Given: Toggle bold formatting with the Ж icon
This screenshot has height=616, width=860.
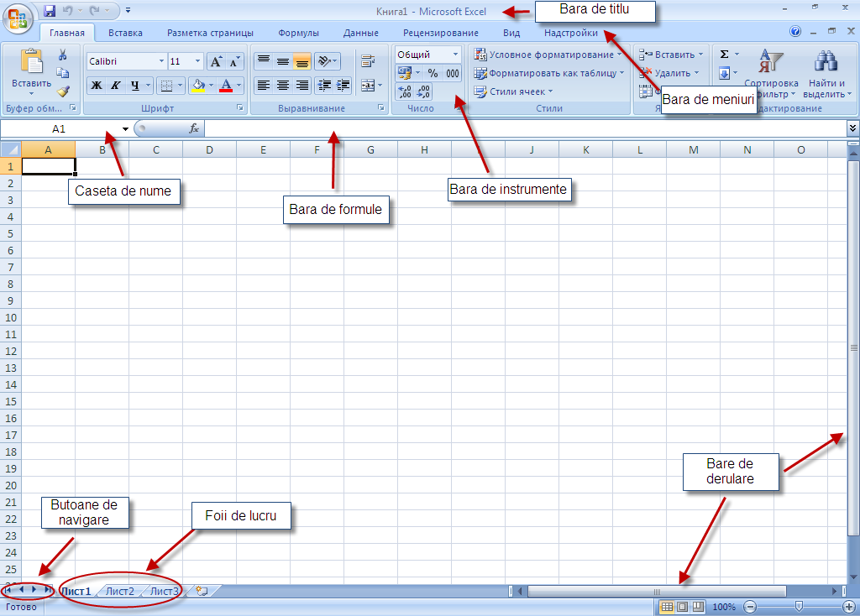Looking at the screenshot, I should click(95, 85).
